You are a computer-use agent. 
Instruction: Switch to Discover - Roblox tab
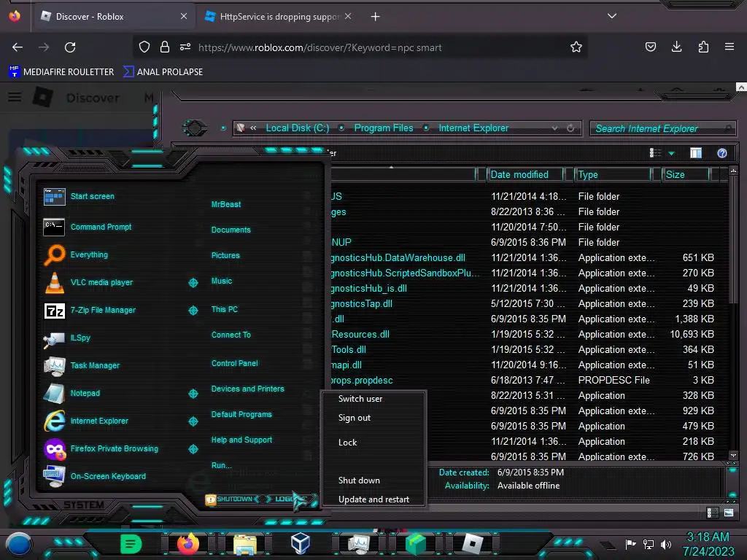pos(114,17)
